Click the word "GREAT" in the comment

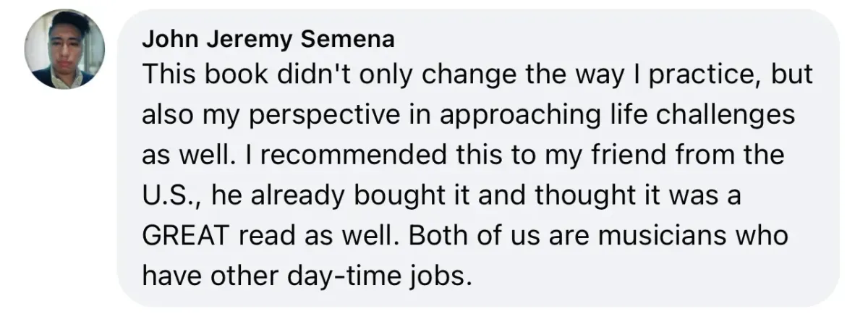pos(186,237)
